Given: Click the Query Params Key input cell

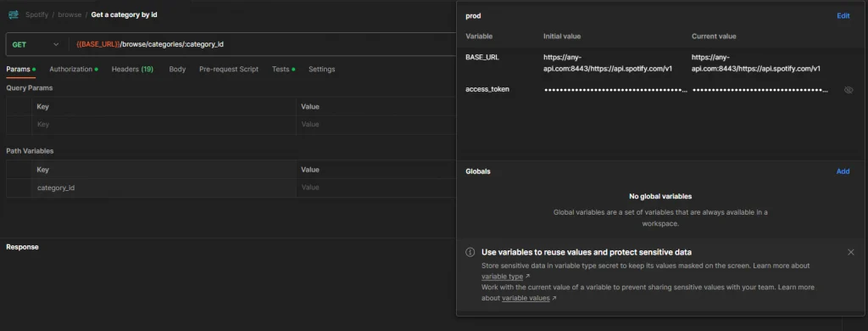Looking at the screenshot, I should point(164,125).
